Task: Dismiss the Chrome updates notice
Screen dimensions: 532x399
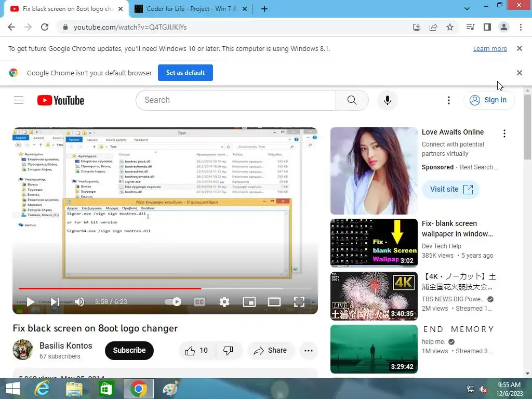Action: tap(519, 48)
